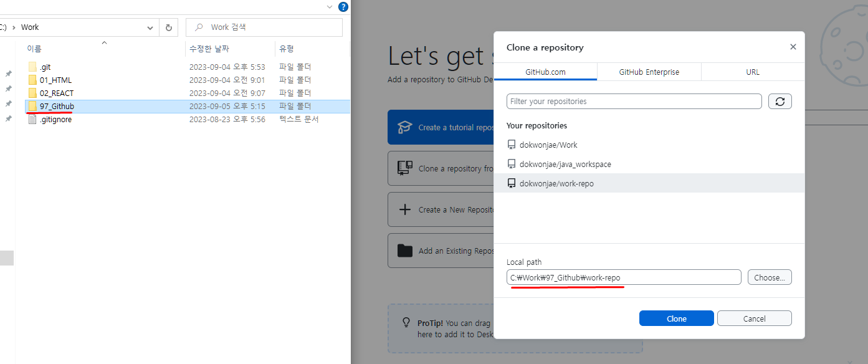The image size is (868, 364).
Task: Click the refresh repositories icon button
Action: click(780, 102)
